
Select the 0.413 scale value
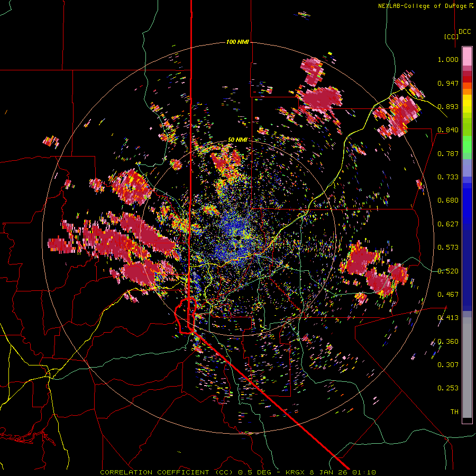click(448, 318)
